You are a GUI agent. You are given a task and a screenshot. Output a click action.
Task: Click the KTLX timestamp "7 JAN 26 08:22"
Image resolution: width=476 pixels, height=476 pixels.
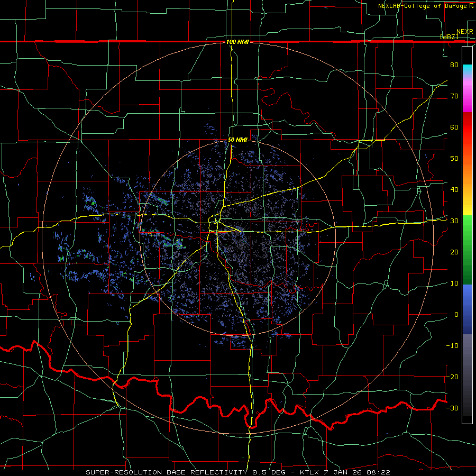point(357,472)
